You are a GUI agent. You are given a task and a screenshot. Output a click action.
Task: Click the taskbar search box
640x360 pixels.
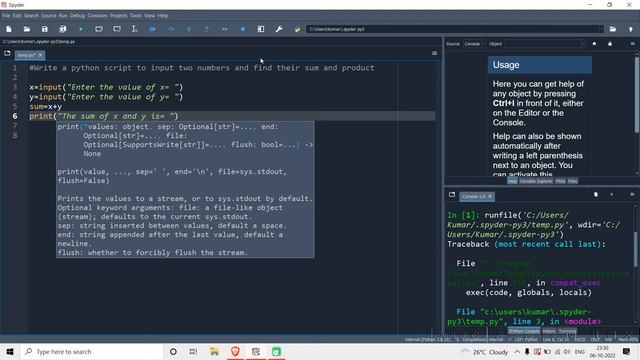(x=92, y=351)
